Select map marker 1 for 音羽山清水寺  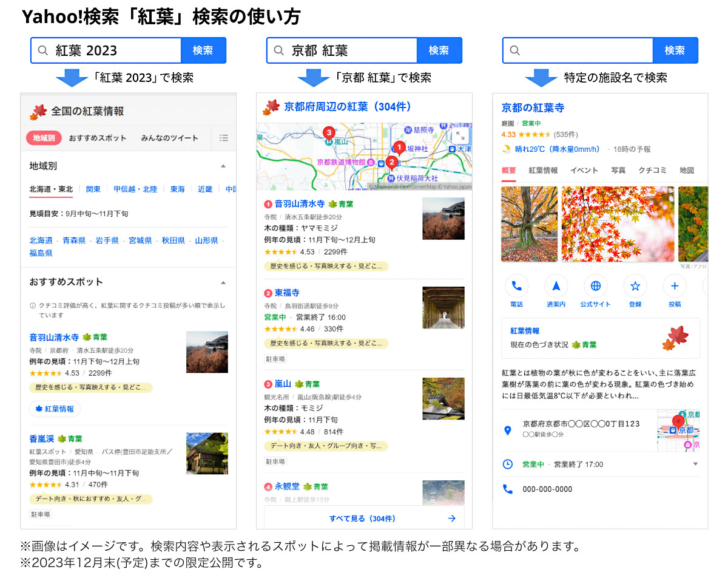(x=399, y=146)
